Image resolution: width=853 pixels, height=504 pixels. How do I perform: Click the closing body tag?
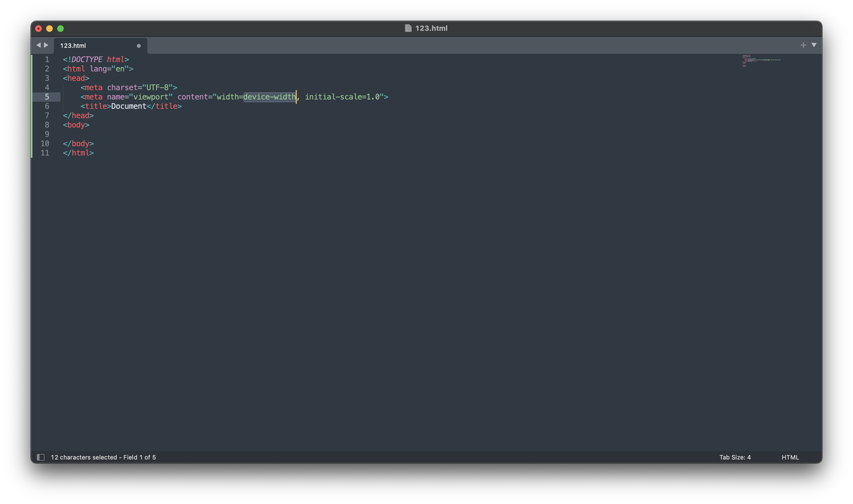pos(78,144)
